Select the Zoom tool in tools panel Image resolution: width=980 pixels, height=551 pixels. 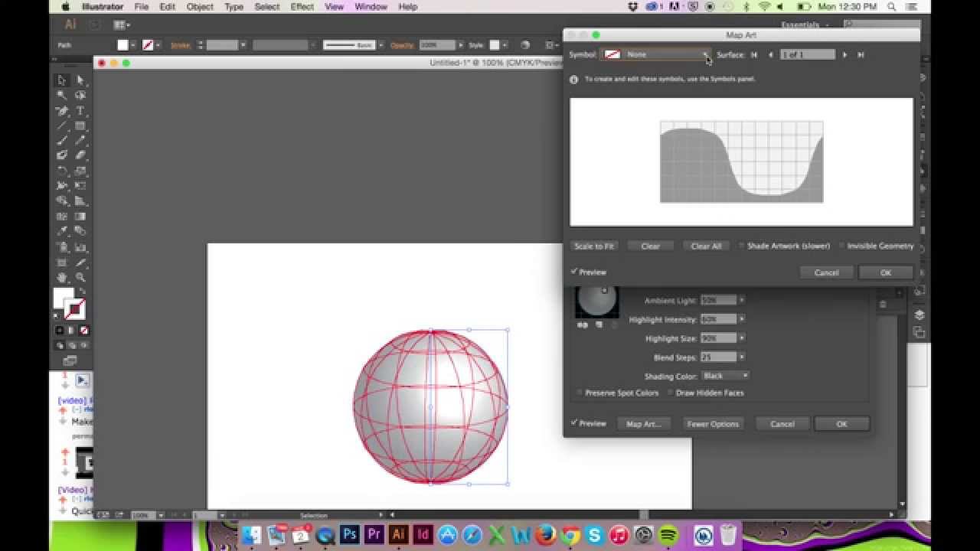click(x=80, y=277)
